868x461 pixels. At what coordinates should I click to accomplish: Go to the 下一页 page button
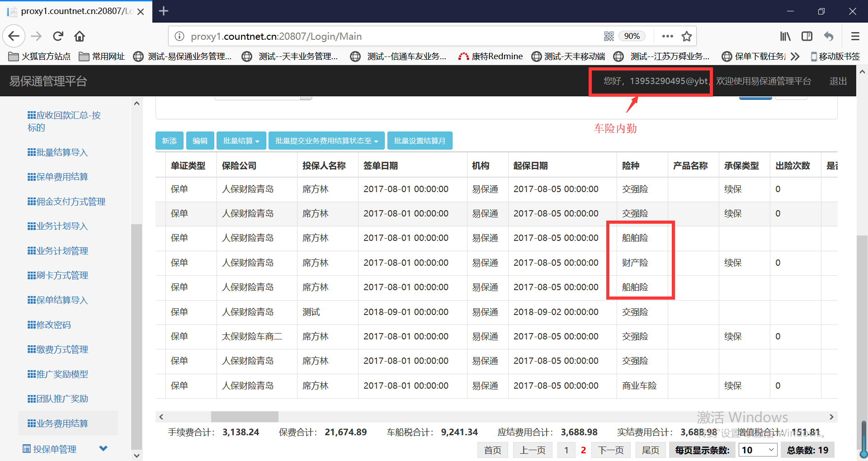click(x=610, y=450)
